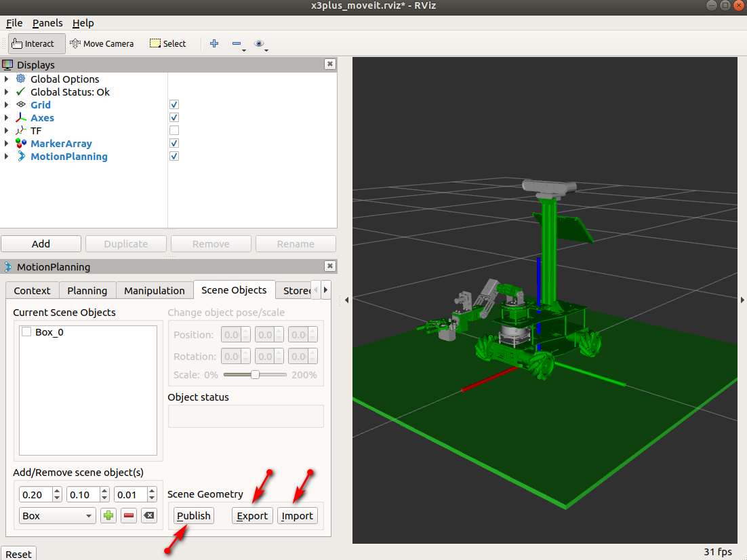Click the MarkerArray display icon

[x=21, y=143]
